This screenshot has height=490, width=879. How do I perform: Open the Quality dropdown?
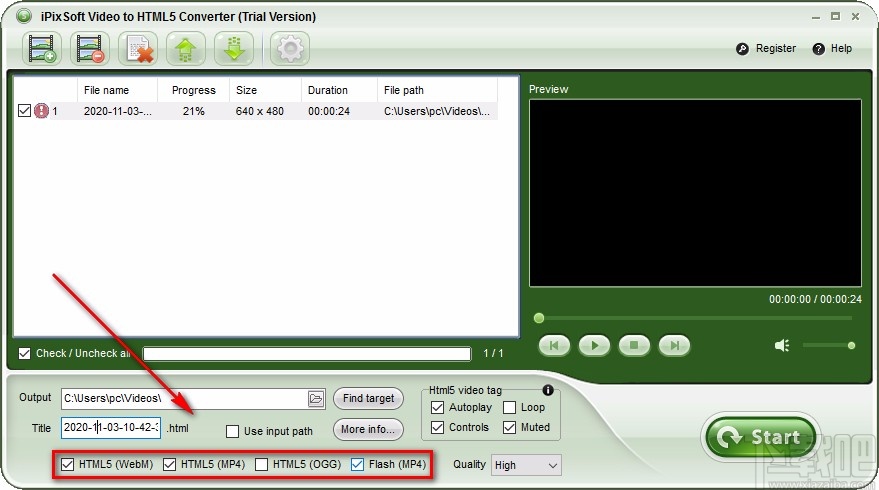[526, 465]
